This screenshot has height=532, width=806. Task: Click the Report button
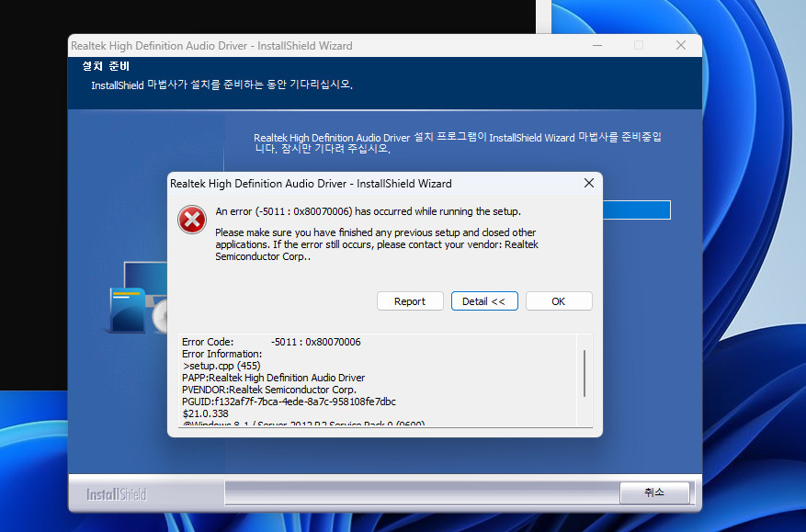(x=410, y=300)
